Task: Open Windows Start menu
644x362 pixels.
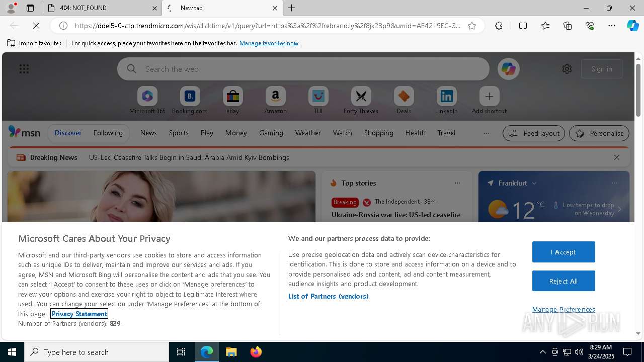Action: point(12,352)
